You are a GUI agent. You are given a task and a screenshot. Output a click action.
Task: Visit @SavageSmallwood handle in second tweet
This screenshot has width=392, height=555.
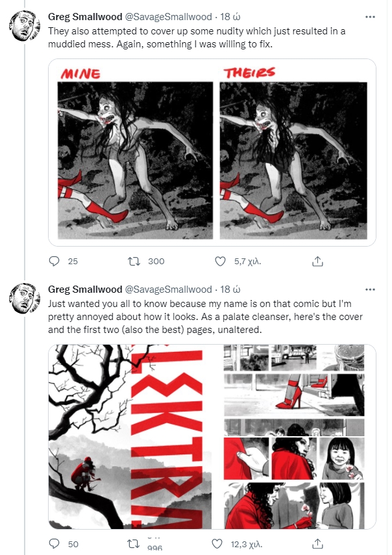pos(168,290)
